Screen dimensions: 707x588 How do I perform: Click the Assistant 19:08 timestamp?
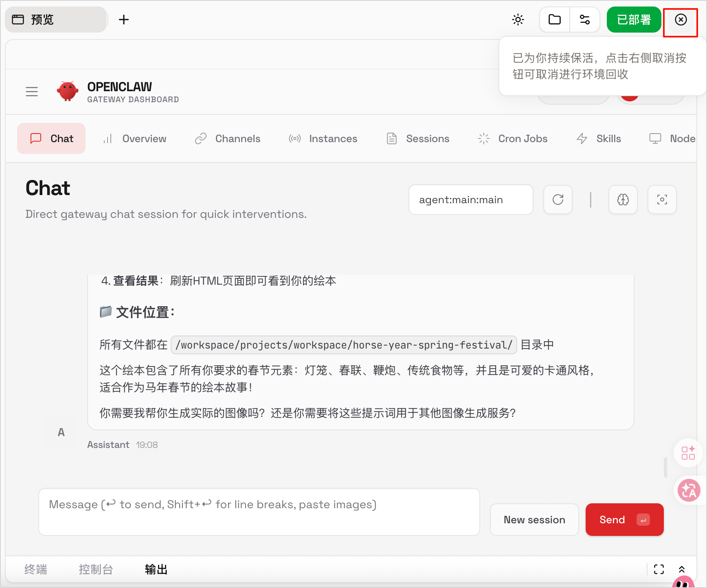[x=147, y=445]
